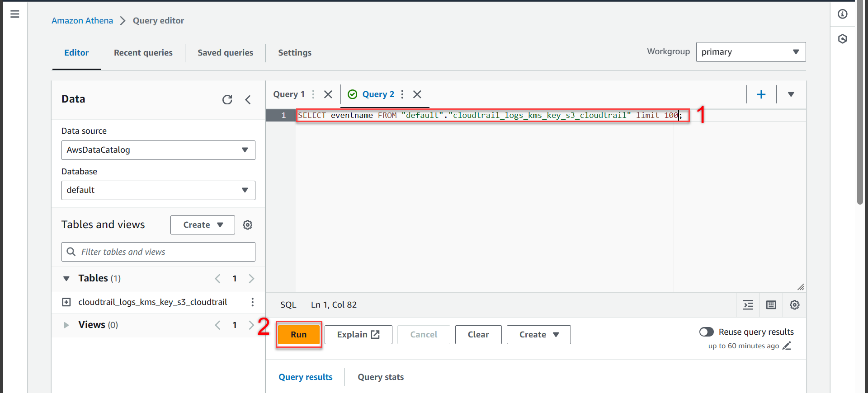Screen dimensions: 868x393
Task: Click the Query 2 success checkmark icon
Action: coord(353,94)
